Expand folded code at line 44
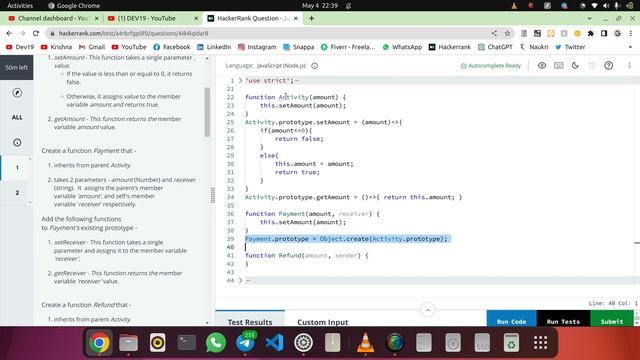This screenshot has width=640, height=360. (x=240, y=280)
